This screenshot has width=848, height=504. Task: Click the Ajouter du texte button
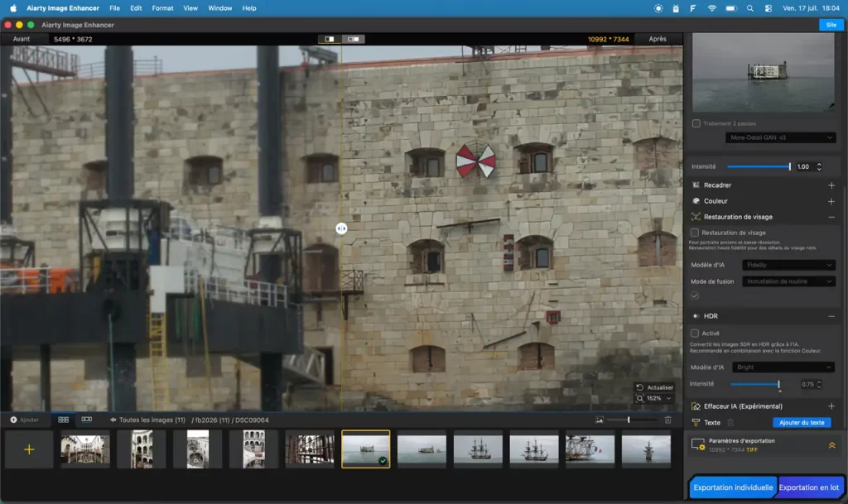point(802,422)
